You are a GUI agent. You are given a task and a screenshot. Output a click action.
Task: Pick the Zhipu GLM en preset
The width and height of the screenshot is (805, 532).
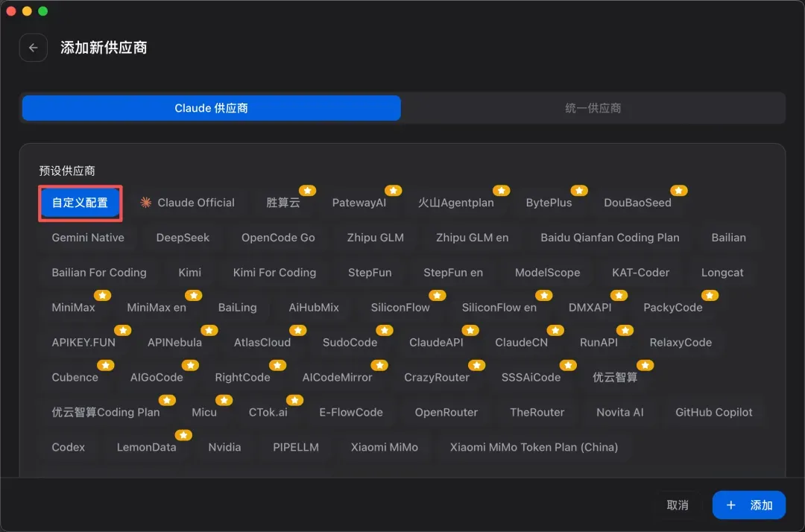pos(473,238)
